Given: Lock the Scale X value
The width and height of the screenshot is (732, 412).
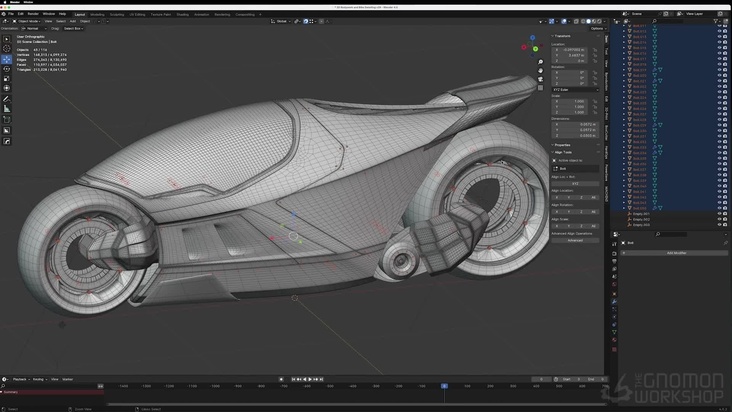Looking at the screenshot, I should click(x=595, y=101).
